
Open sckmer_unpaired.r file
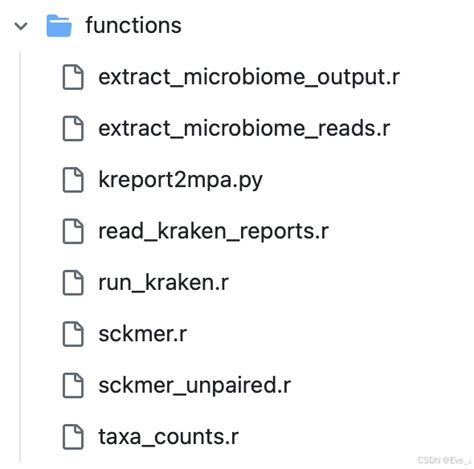coord(194,386)
